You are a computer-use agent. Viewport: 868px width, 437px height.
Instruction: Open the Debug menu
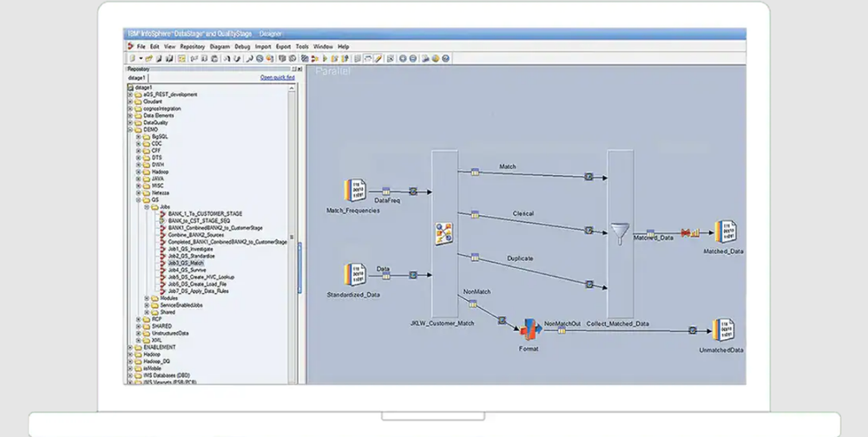(x=242, y=47)
